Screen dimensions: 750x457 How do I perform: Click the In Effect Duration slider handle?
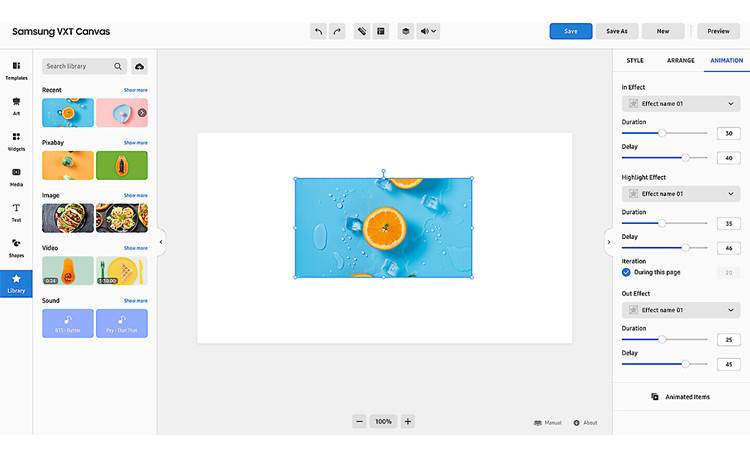pyautogui.click(x=662, y=133)
